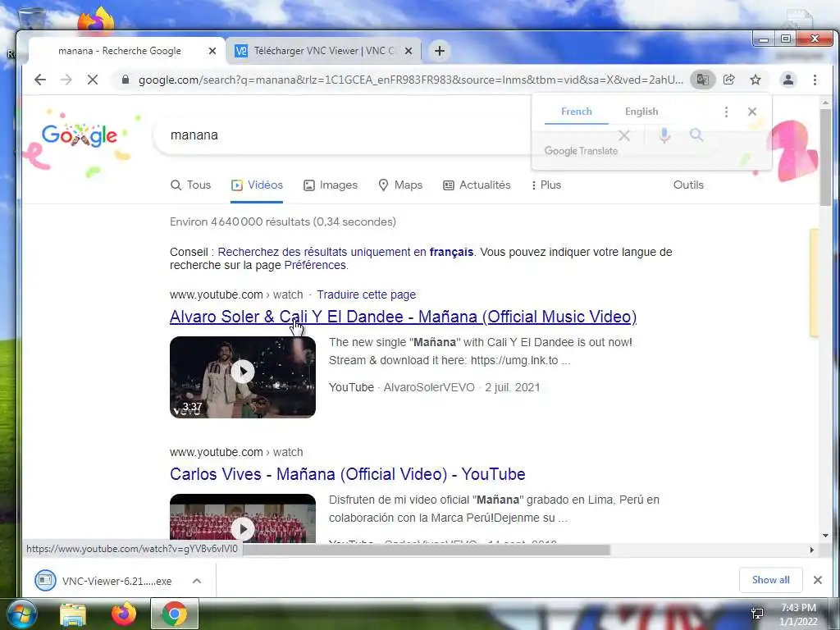Open the Windows Start menu
The height and width of the screenshot is (630, 840).
[21, 614]
